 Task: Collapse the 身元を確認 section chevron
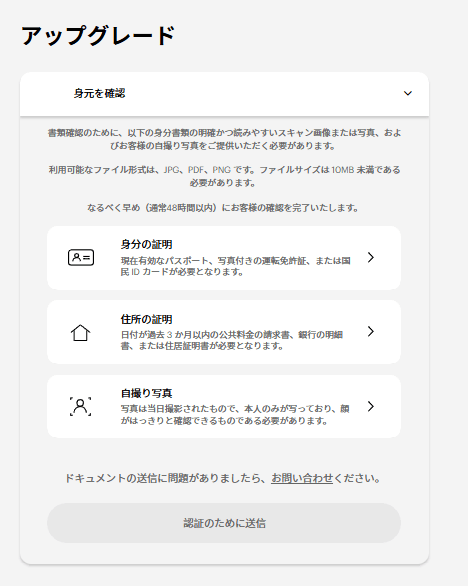[408, 93]
